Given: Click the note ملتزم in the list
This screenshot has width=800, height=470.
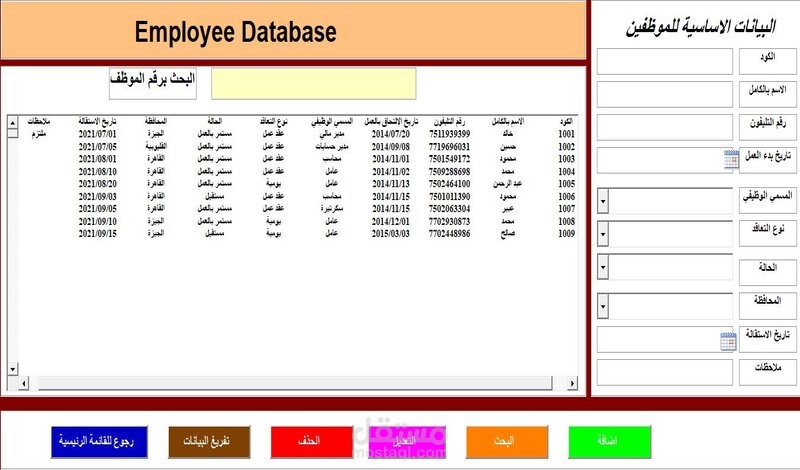Looking at the screenshot, I should [x=39, y=134].
